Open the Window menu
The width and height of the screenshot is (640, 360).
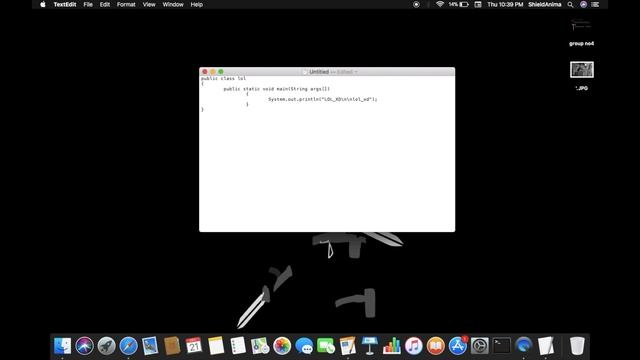tap(173, 4)
